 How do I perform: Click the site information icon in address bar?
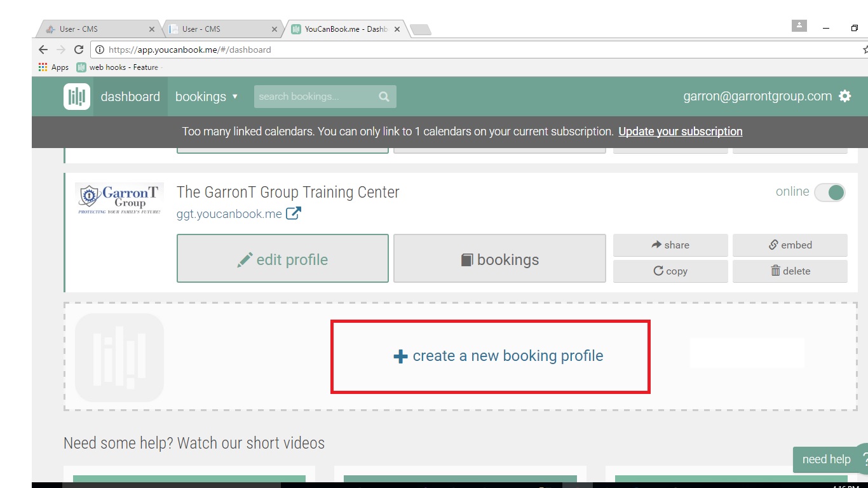coord(99,50)
